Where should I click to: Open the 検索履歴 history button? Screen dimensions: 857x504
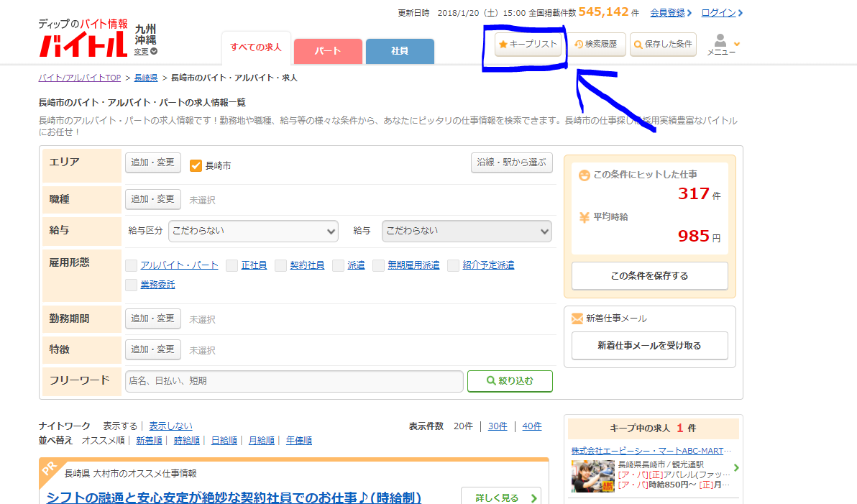pos(596,45)
